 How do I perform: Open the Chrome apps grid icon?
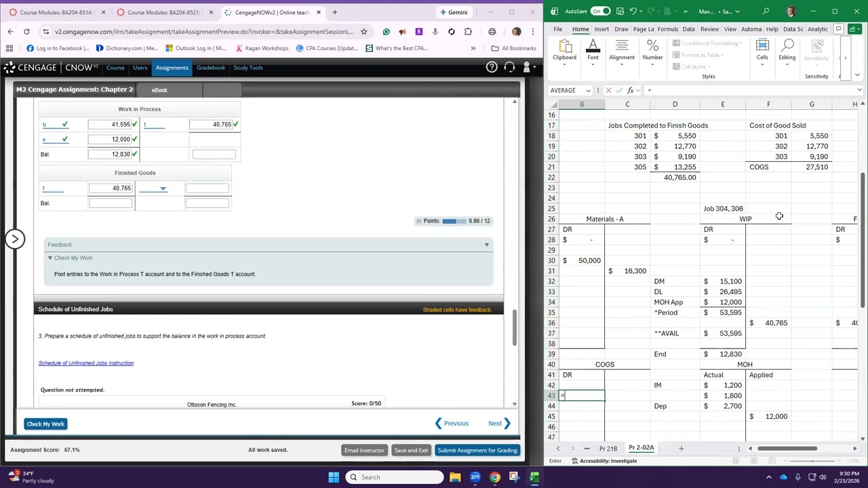(x=9, y=48)
